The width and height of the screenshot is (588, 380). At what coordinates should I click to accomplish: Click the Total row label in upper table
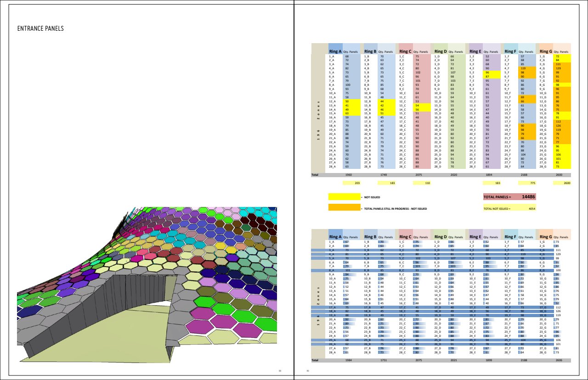[x=315, y=175]
